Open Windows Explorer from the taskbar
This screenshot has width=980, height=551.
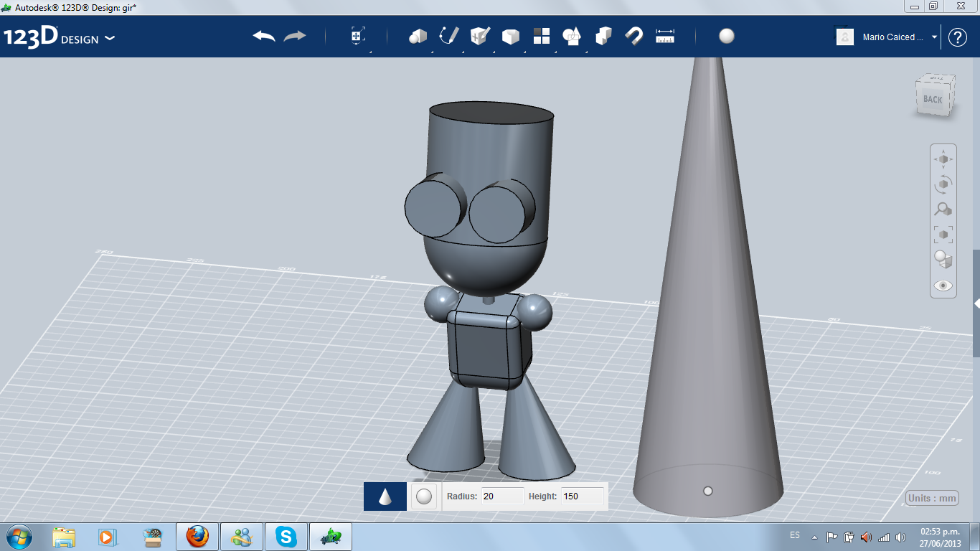[64, 537]
